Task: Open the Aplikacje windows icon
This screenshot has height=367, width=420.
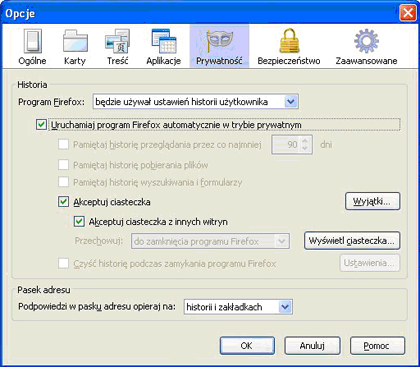Action: click(x=164, y=41)
